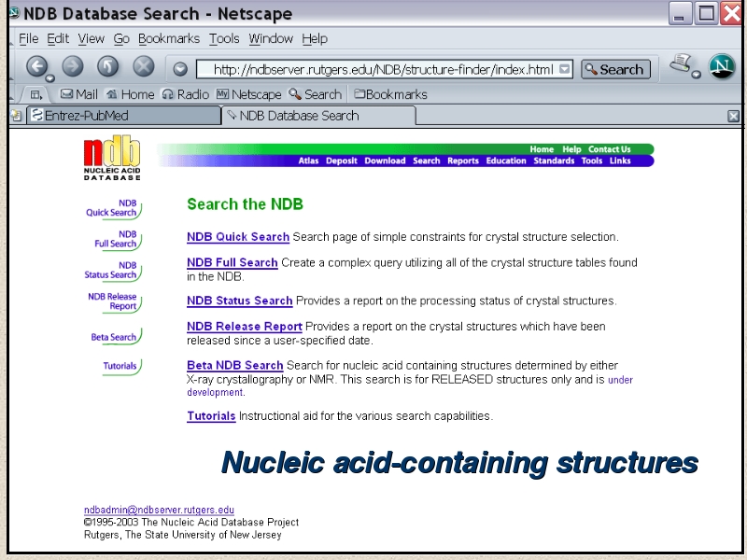Open the NDB Full Search link in main content
This screenshot has height=560, width=747.
[x=233, y=263]
